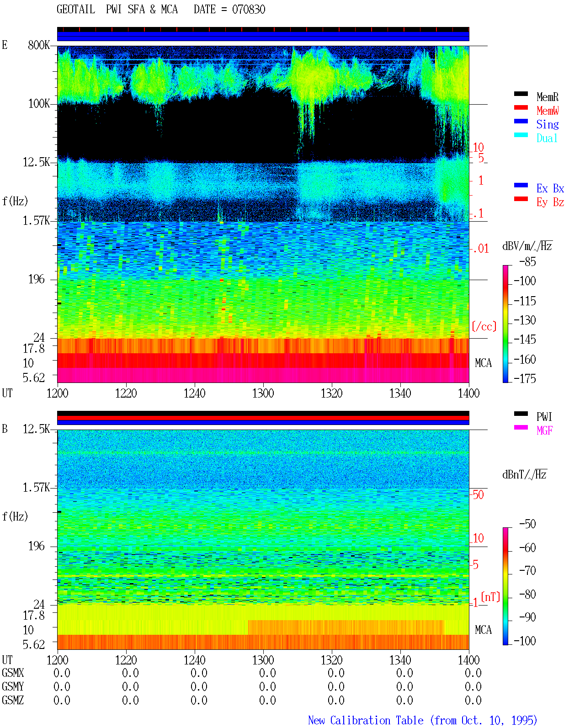Click the magnetic field dBnT color scale bar
Viewport: 585px width, 728px height.
click(x=505, y=586)
